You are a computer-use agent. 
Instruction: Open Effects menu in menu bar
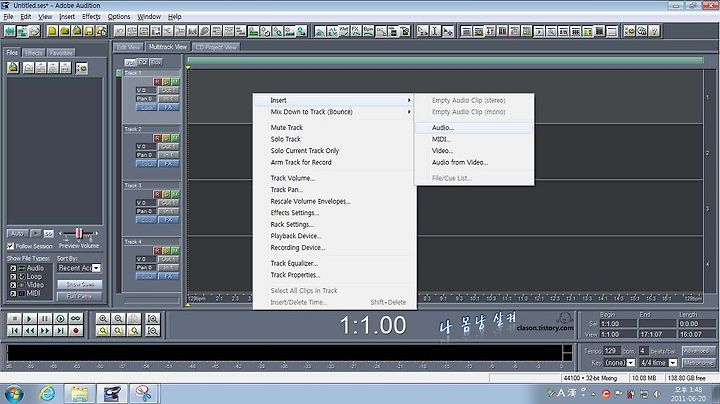(x=91, y=17)
